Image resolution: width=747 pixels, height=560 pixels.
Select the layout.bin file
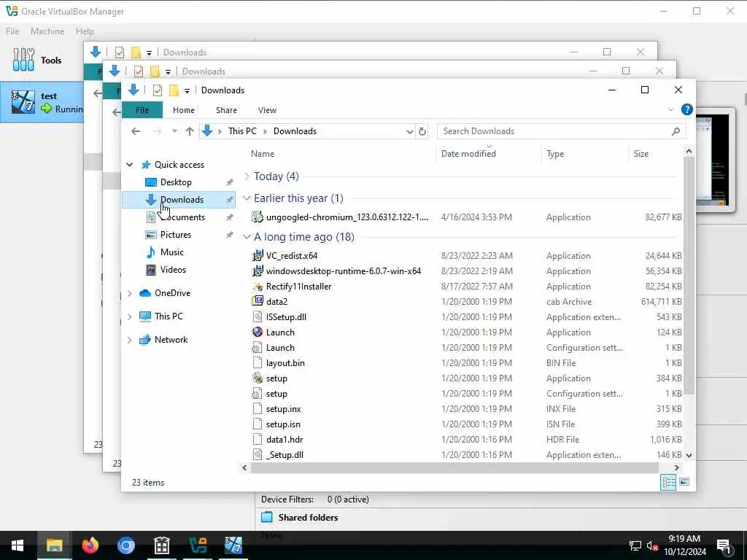click(285, 363)
